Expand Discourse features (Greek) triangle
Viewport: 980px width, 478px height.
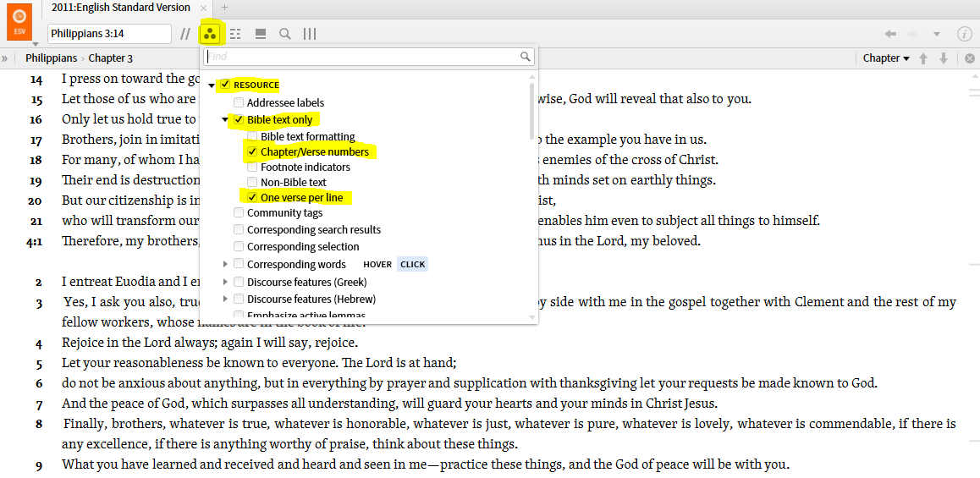tap(226, 282)
